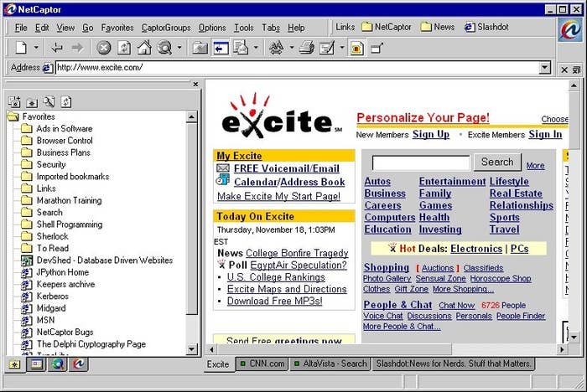
Task: Open the Favorites menu in the menu bar
Action: tap(117, 28)
